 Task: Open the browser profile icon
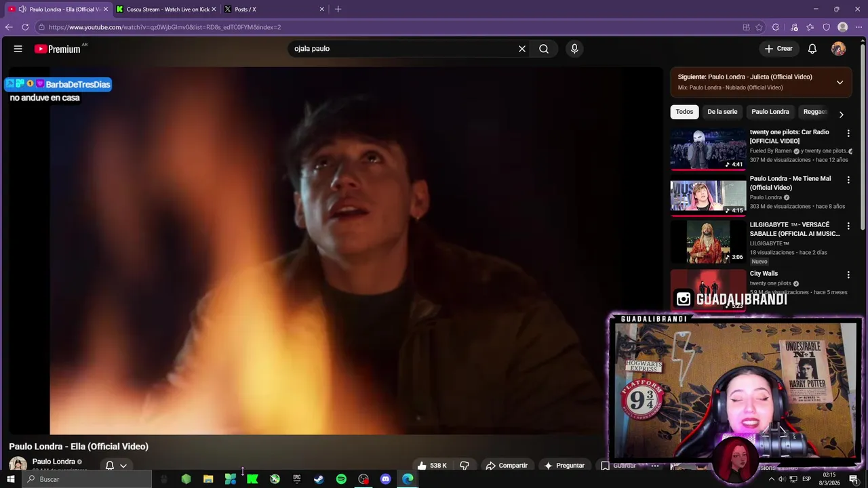(x=843, y=27)
